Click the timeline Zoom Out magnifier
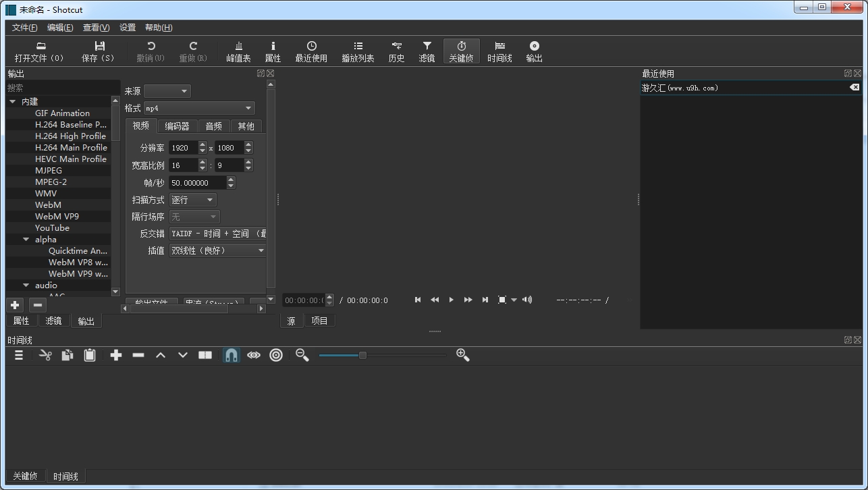Screen dimensions: 868x490 point(302,355)
